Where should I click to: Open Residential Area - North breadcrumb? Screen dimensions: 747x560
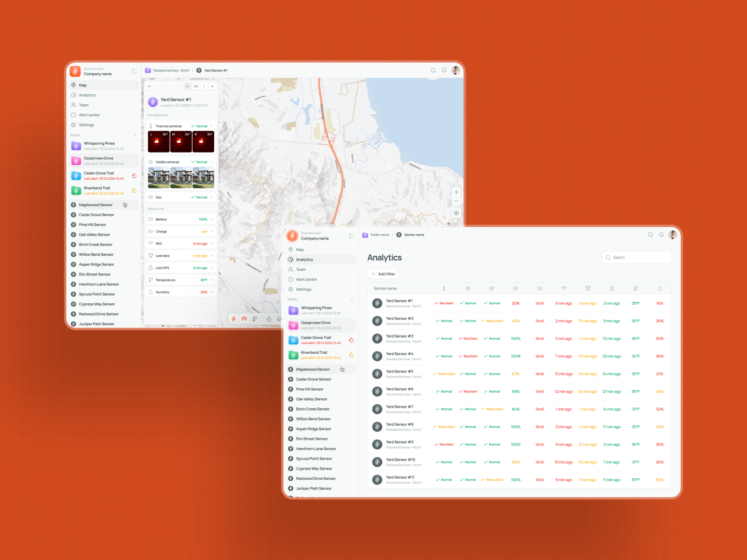point(167,70)
